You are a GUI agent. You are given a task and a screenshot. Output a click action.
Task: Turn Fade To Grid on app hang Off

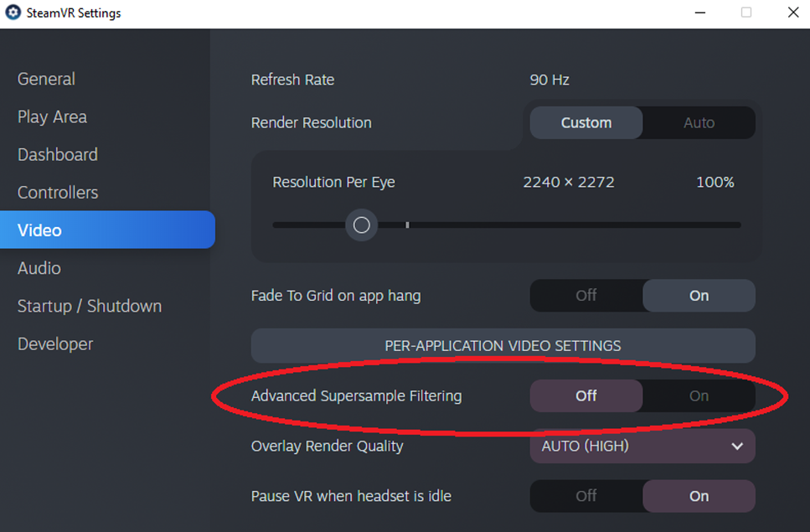[x=586, y=296]
